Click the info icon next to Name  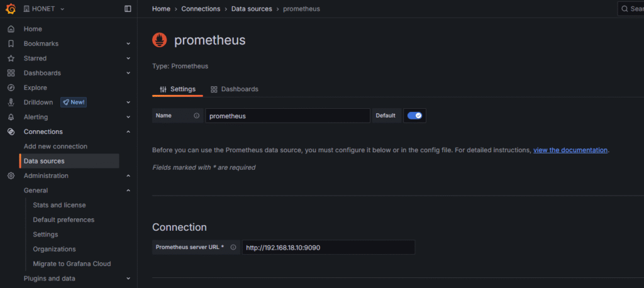pos(197,116)
